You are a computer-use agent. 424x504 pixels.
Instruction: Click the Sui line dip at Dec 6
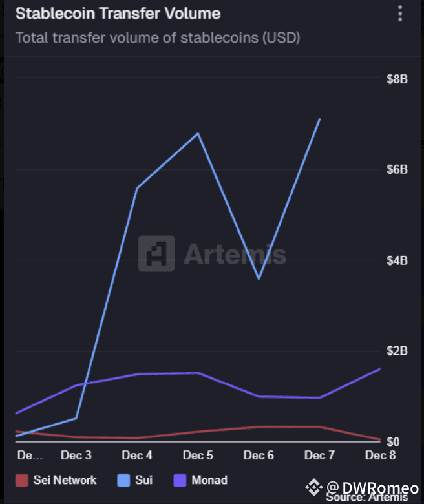259,278
